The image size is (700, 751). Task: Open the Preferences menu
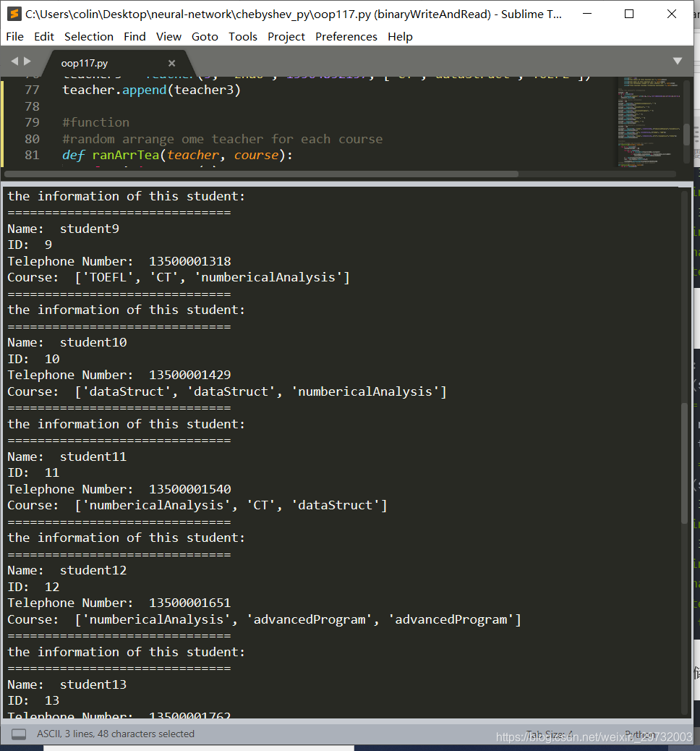pos(346,36)
